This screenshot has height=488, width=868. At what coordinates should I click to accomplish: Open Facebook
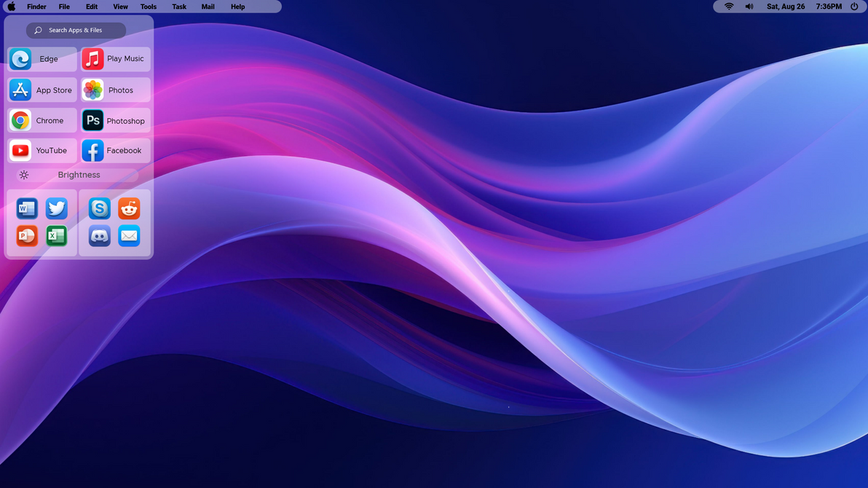pos(115,150)
